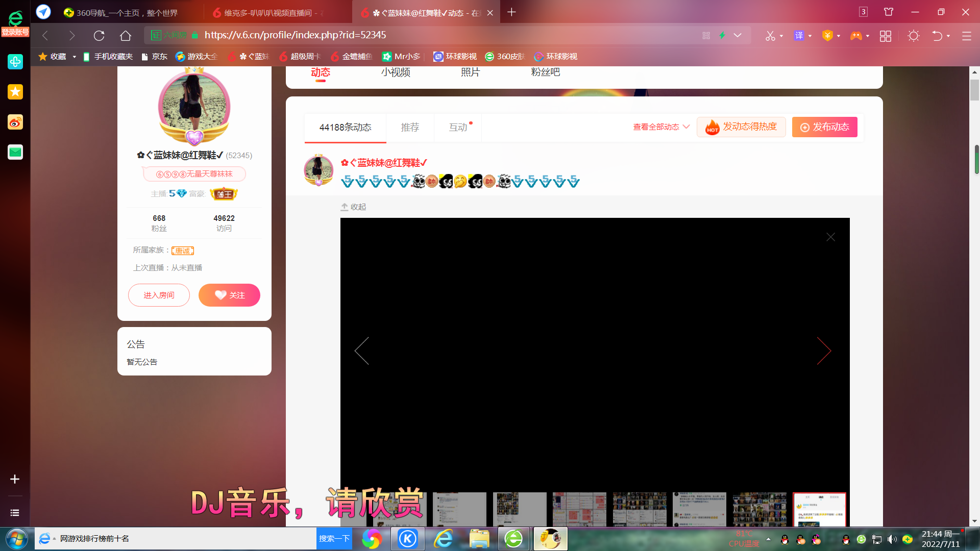Open the sidebar list menu icon
Viewport: 980px width, 551px height.
coord(15,513)
